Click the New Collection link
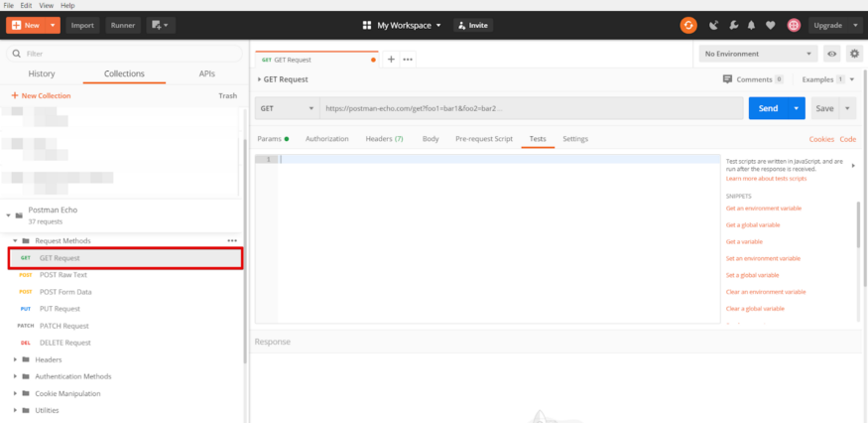868x423 pixels. coord(41,95)
